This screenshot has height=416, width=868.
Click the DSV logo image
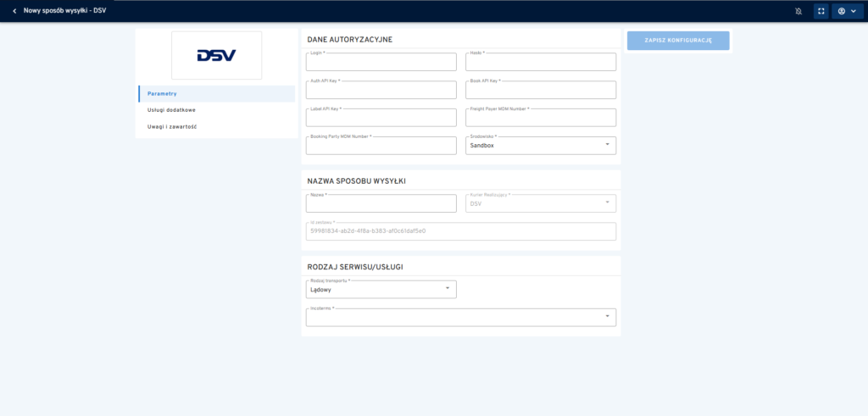(x=216, y=55)
